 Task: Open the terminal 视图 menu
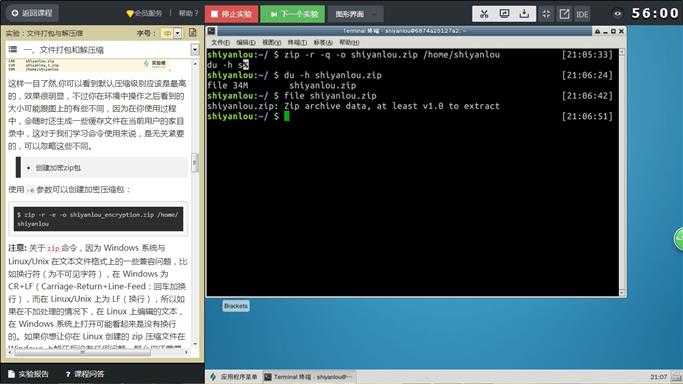coord(271,42)
